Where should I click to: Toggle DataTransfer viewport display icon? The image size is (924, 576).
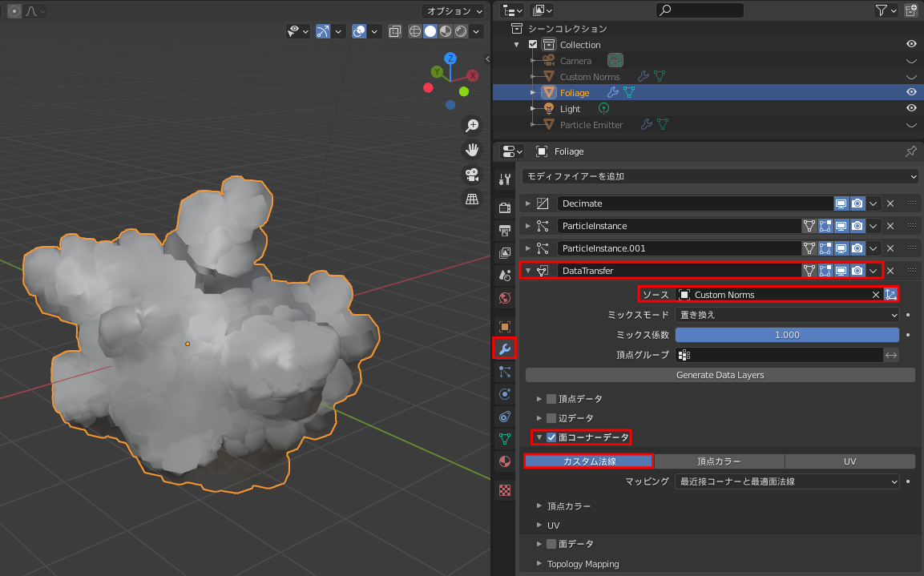(841, 271)
